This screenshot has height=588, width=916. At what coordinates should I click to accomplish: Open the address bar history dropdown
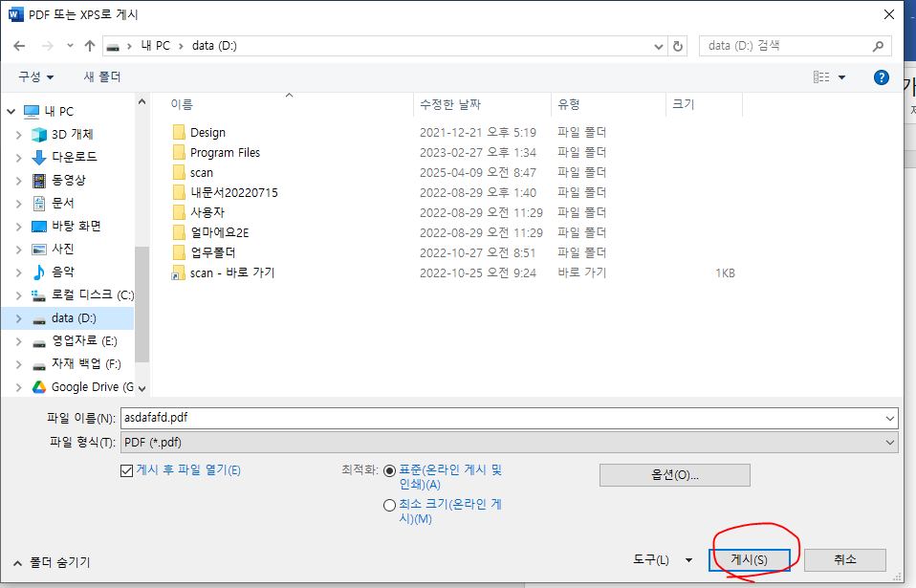pos(659,46)
